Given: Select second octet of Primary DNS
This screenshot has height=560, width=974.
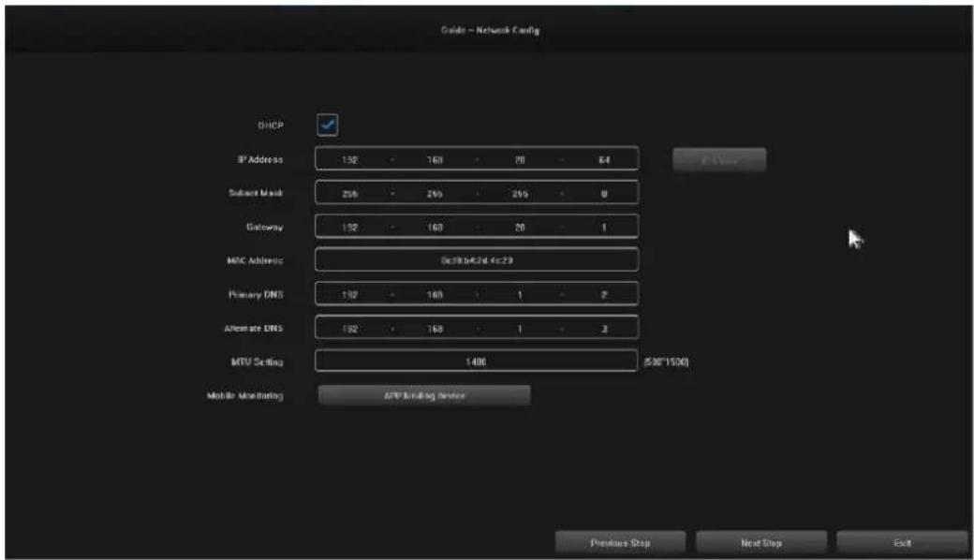Looking at the screenshot, I should tap(435, 294).
